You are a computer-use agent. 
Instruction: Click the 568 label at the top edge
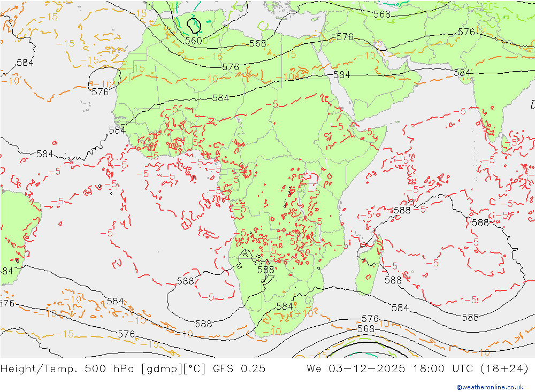(x=382, y=14)
